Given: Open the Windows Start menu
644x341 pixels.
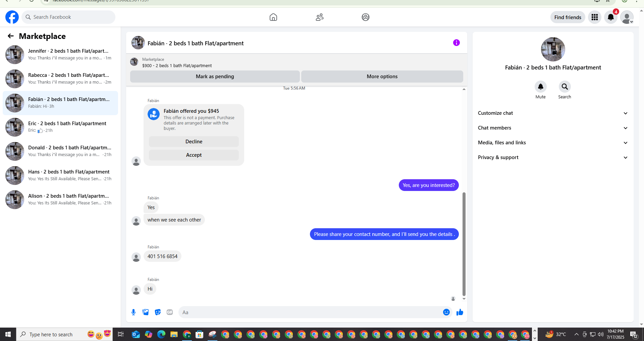Looking at the screenshot, I should 8,334.
